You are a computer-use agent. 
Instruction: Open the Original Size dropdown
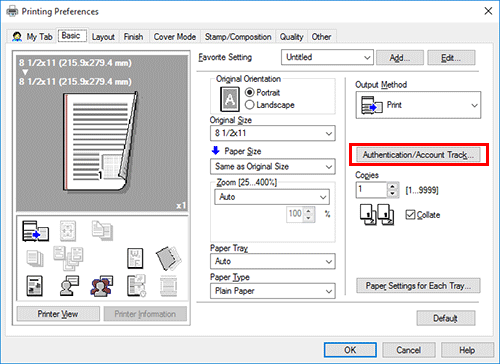coord(273,133)
